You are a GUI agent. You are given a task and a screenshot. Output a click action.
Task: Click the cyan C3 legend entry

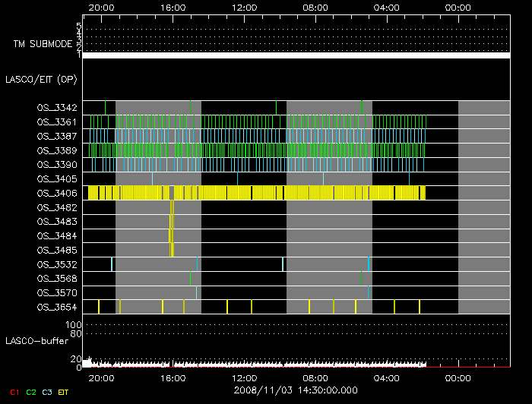coord(47,393)
